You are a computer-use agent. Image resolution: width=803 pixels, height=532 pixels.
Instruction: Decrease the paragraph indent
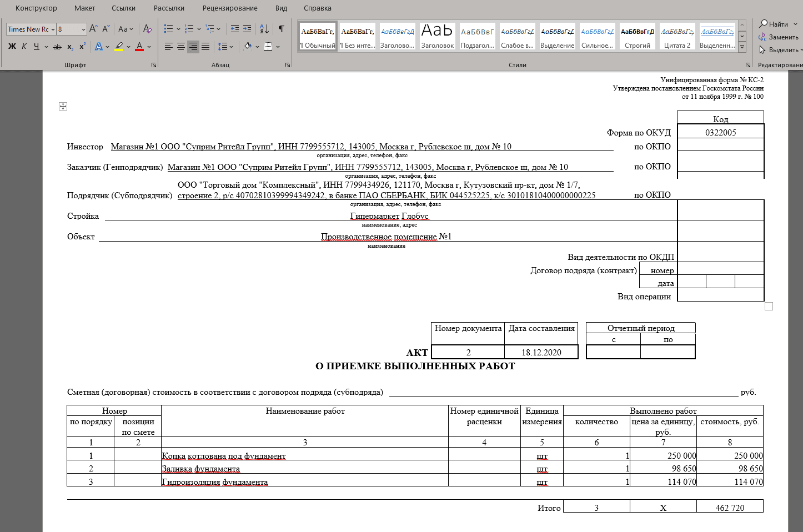tap(235, 29)
